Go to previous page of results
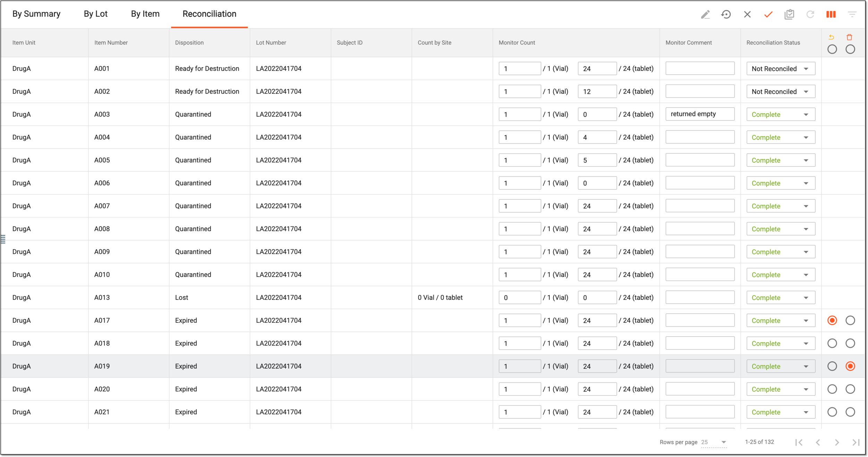Image resolution: width=868 pixels, height=457 pixels. [x=818, y=442]
